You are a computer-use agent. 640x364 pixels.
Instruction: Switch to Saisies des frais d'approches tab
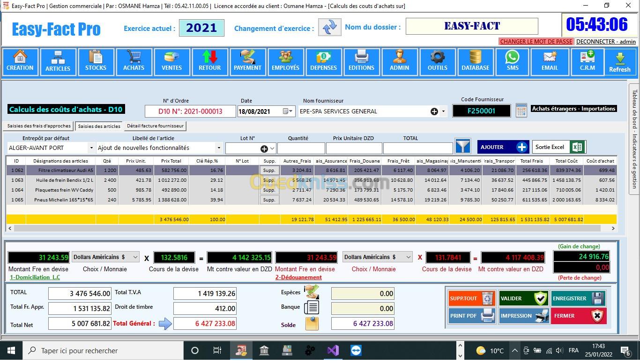(x=39, y=126)
